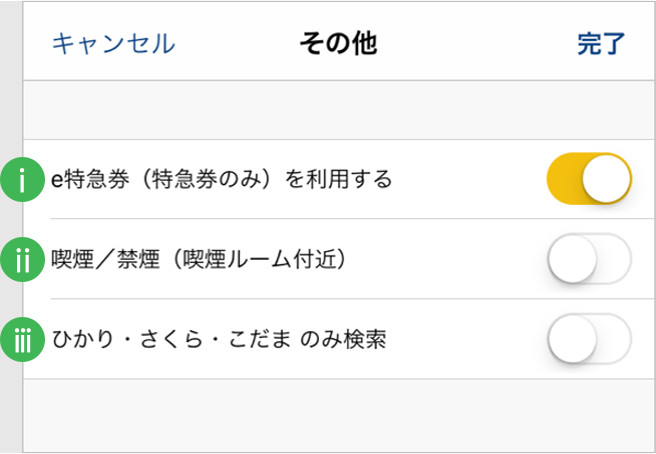Viewport: 656px width, 454px height.
Task: Select the ひかり・さくら・こだま のみ検索 label text
Action: pyautogui.click(x=219, y=339)
